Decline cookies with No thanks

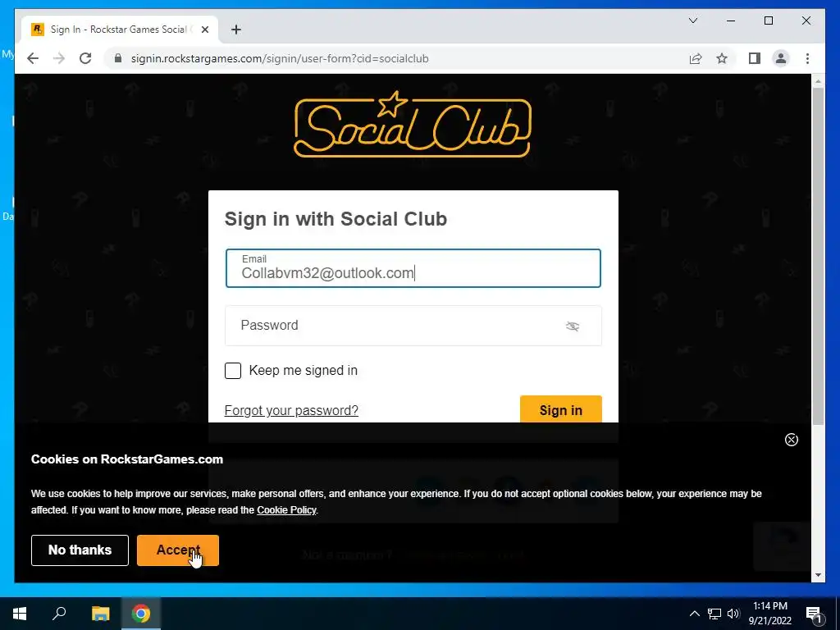point(80,550)
